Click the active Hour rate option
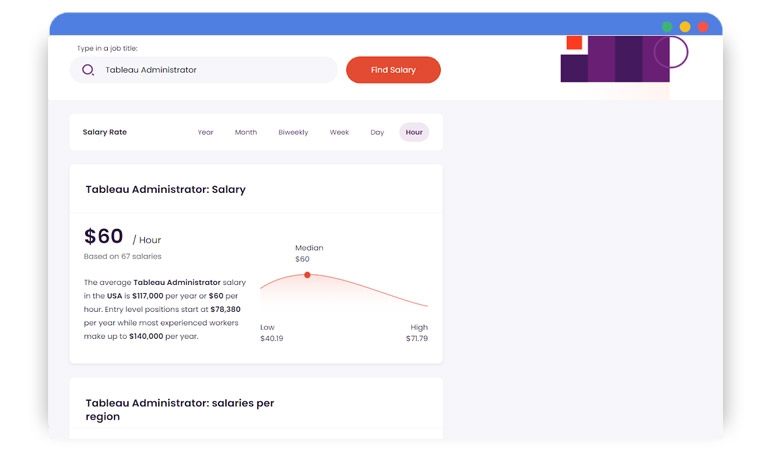 click(x=414, y=132)
